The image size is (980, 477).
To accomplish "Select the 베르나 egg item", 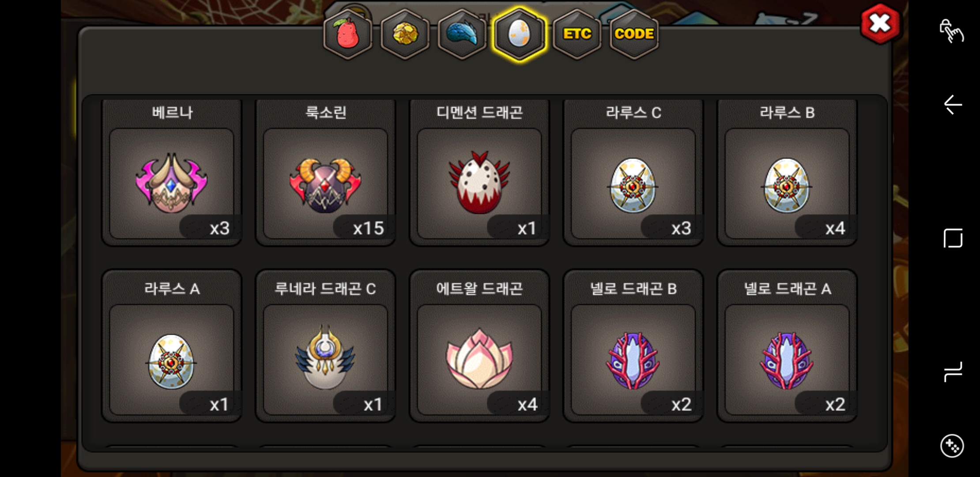I will 172,172.
